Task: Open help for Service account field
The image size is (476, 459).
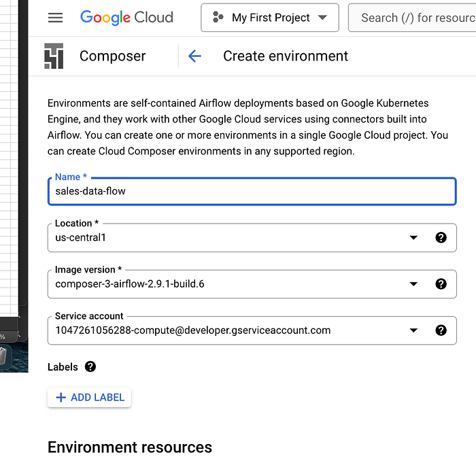Action: (x=441, y=330)
